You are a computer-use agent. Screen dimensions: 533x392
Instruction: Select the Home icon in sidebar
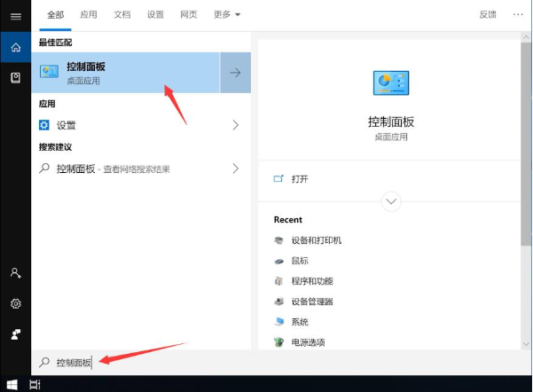(16, 47)
